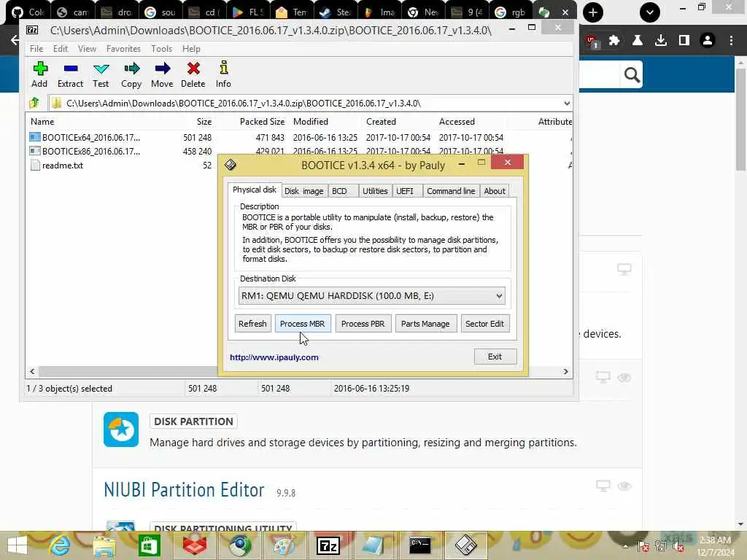Click Parts Manage button
747x560 pixels.
point(425,323)
